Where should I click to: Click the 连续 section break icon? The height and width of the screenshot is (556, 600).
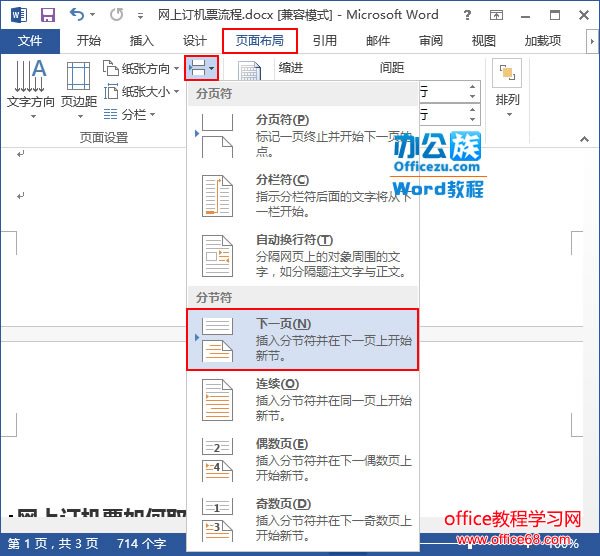click(217, 400)
